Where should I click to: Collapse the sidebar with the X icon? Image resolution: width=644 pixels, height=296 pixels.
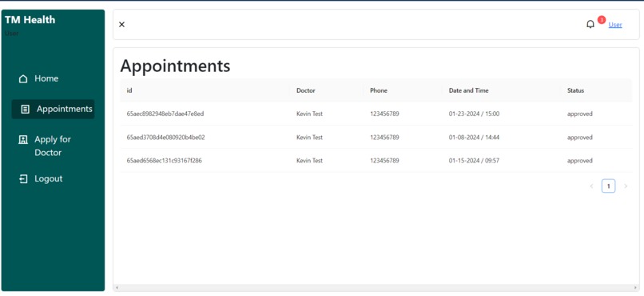tap(121, 24)
